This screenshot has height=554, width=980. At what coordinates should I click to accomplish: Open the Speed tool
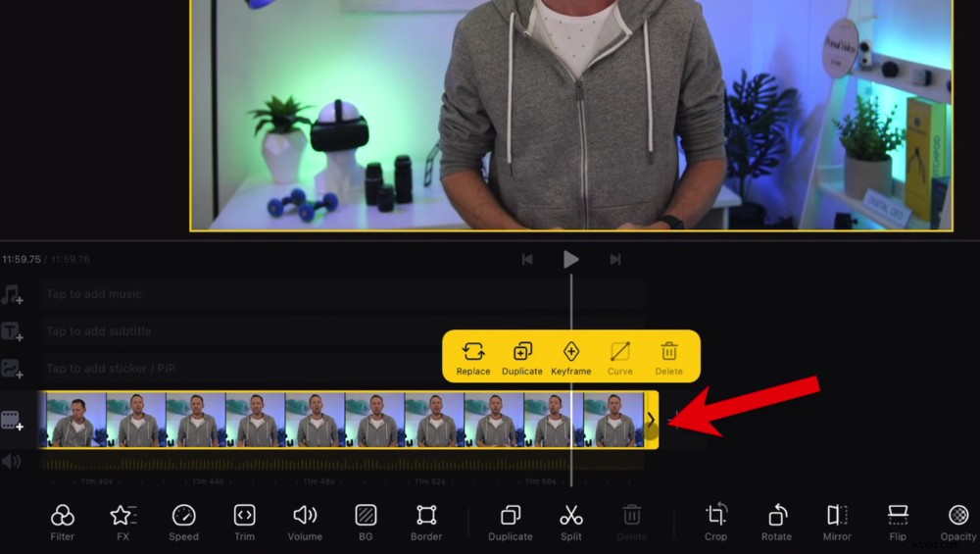point(183,522)
